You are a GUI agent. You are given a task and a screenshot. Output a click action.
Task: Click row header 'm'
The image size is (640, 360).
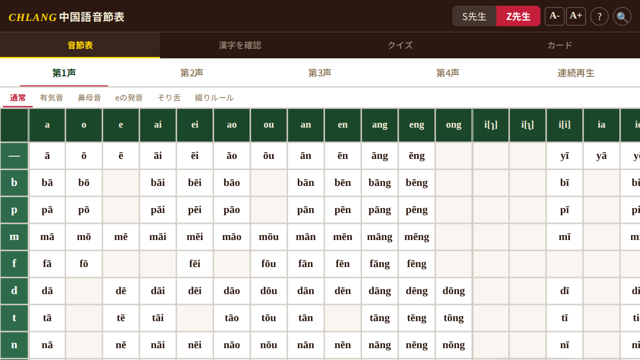pyautogui.click(x=14, y=237)
